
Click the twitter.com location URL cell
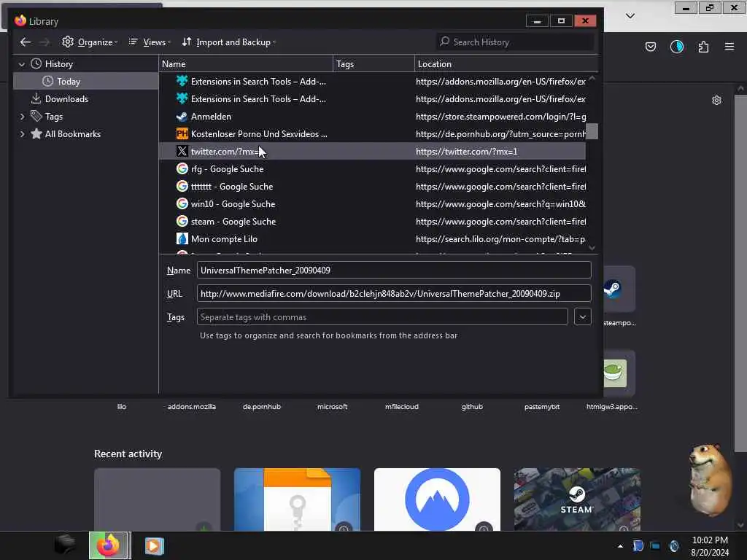click(x=466, y=152)
